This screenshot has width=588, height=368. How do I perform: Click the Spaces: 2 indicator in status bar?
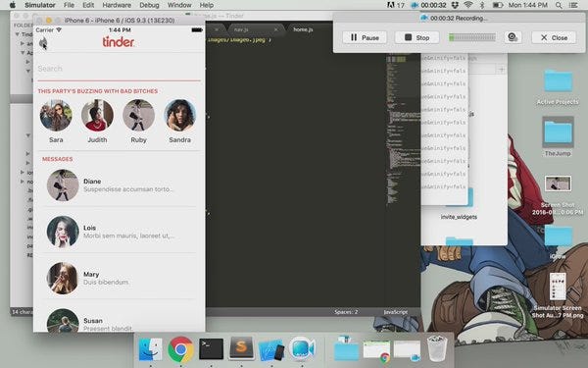coord(346,312)
